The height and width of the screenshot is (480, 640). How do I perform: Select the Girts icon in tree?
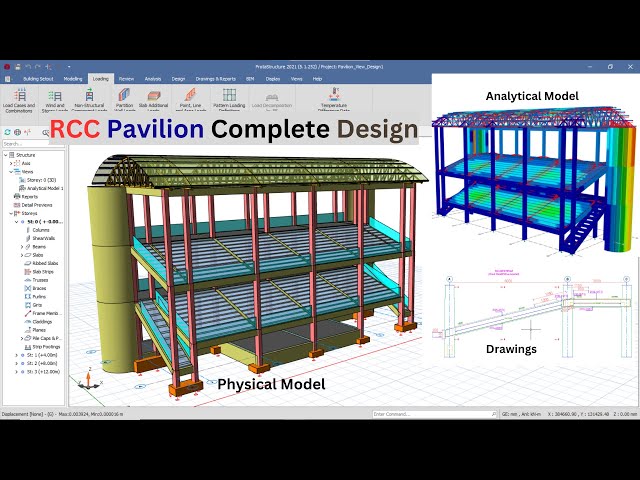click(x=28, y=305)
